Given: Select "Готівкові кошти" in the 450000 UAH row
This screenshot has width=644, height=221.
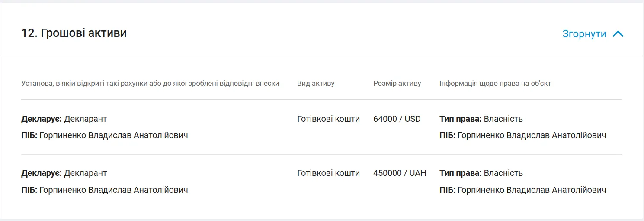Looking at the screenshot, I should coord(328,173).
